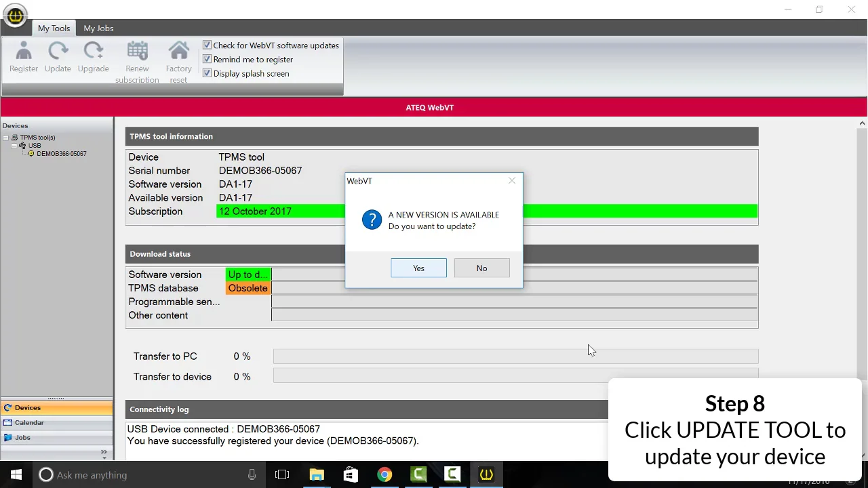Click the Ask me anything search box
This screenshot has width=868, height=488.
pos(148,475)
